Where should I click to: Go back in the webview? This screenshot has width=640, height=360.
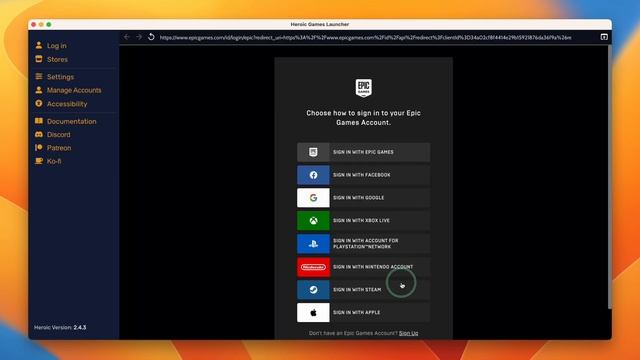coord(127,37)
